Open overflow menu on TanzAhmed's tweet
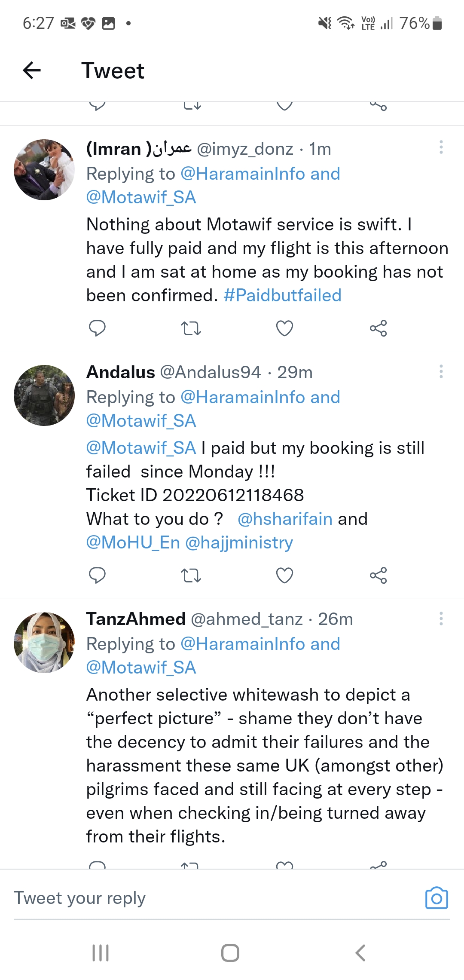The image size is (464, 980). click(x=441, y=619)
